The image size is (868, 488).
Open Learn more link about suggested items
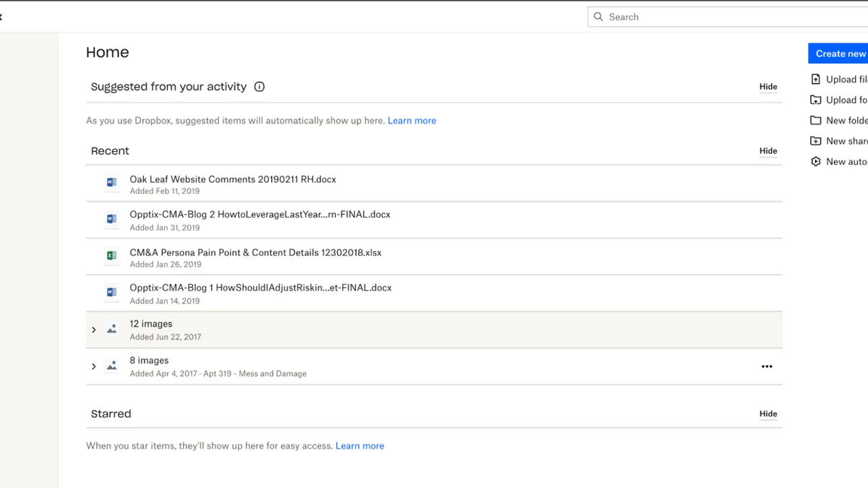[x=412, y=121]
